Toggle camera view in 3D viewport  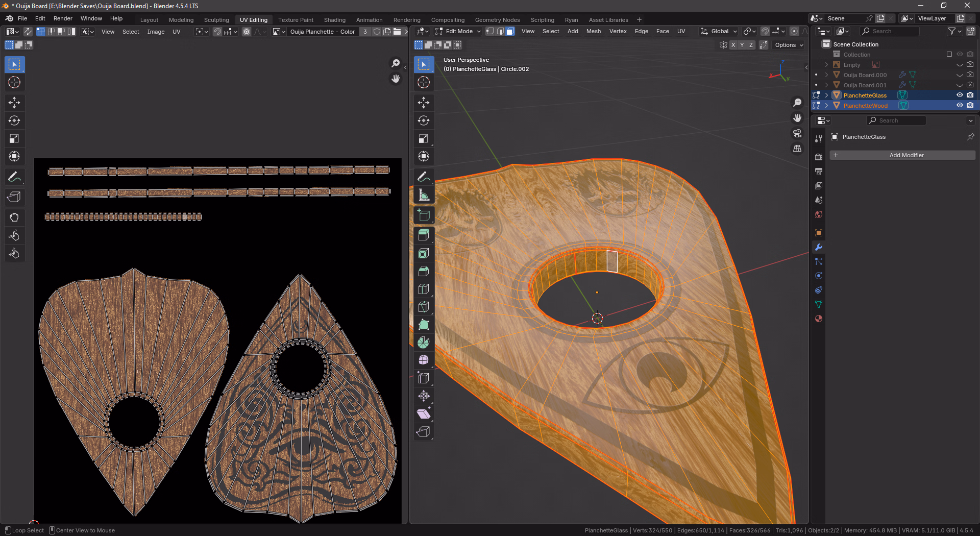[797, 133]
